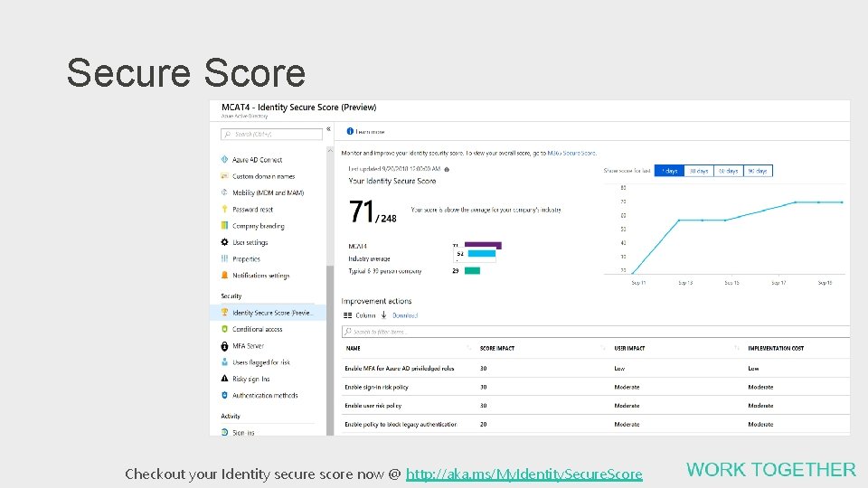The image size is (868, 488).
Task: Click the Download link
Action: (x=405, y=315)
